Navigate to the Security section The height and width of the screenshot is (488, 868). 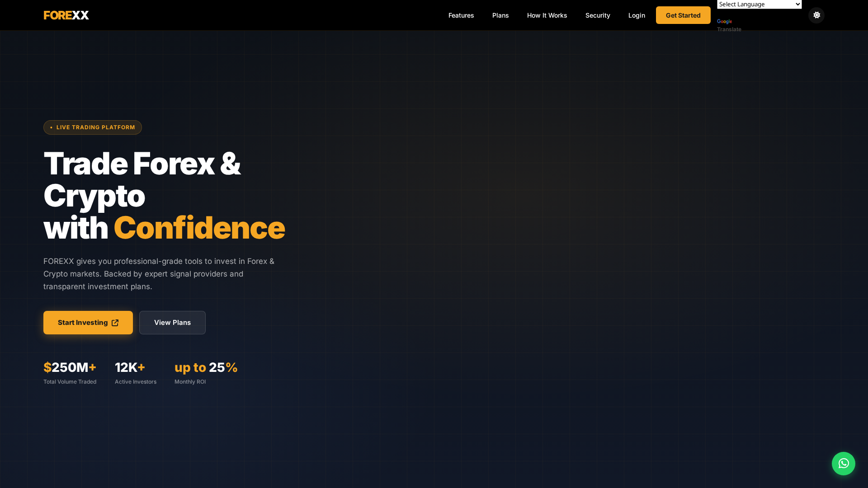pos(598,15)
